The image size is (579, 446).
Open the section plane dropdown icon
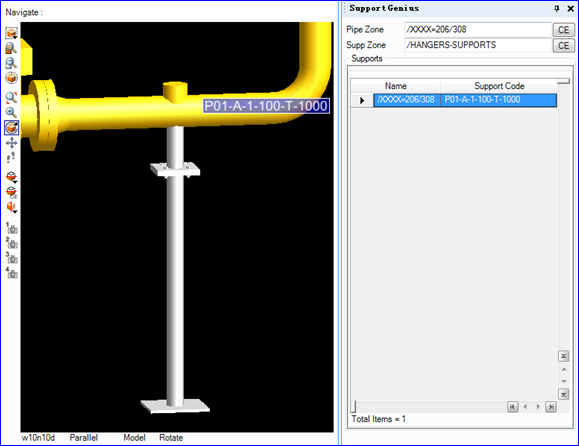click(11, 207)
